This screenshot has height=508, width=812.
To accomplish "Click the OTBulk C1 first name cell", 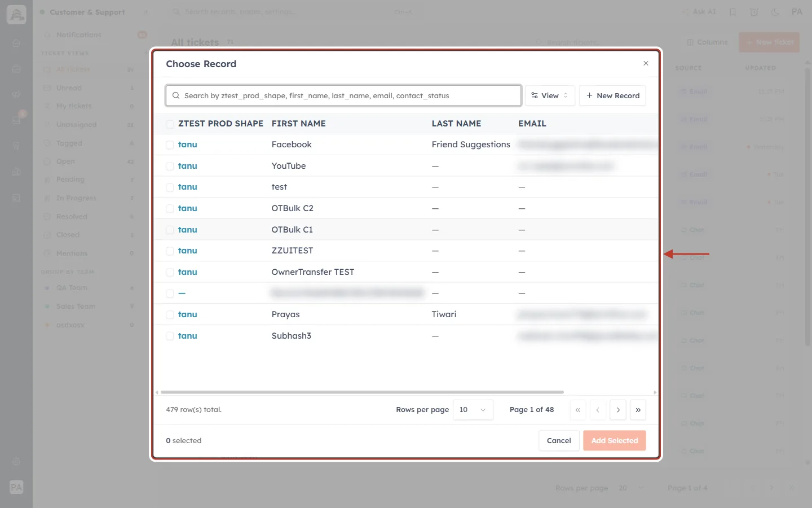I will tap(292, 230).
